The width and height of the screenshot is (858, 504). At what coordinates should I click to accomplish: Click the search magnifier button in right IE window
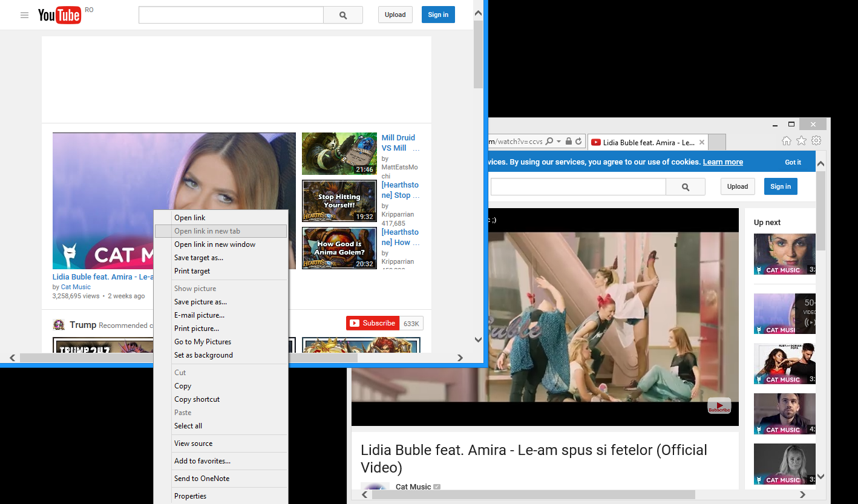[686, 187]
